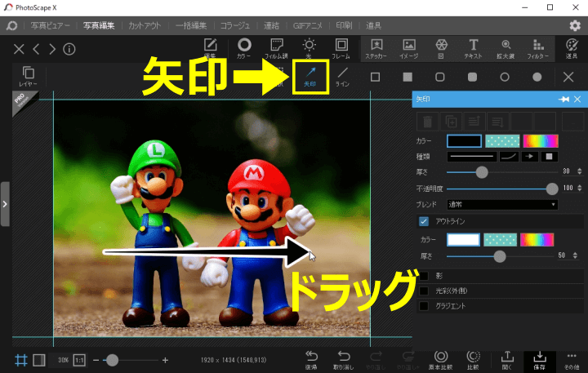
Task: Click the 保存 save button
Action: (x=540, y=360)
